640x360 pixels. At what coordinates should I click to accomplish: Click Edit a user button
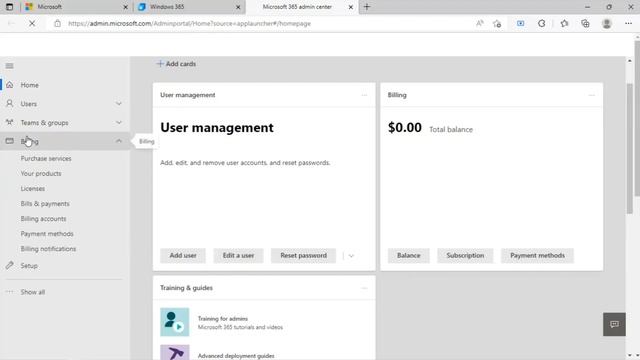(x=238, y=256)
